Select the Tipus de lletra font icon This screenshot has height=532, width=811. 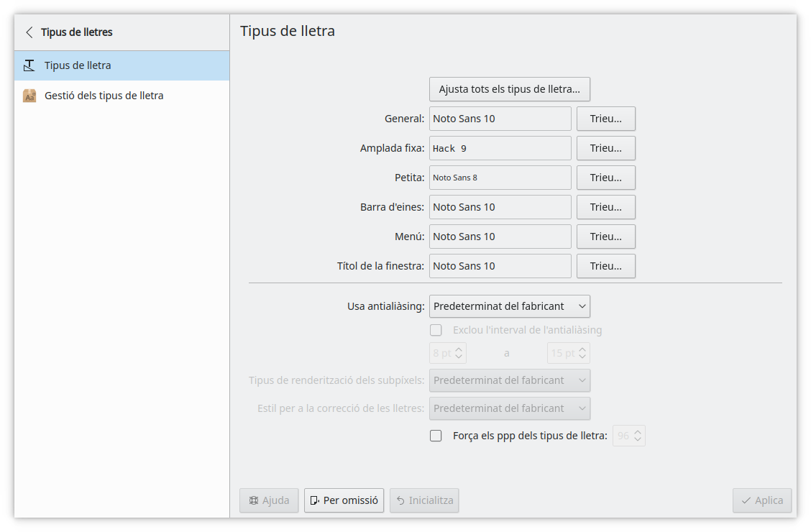pyautogui.click(x=29, y=65)
